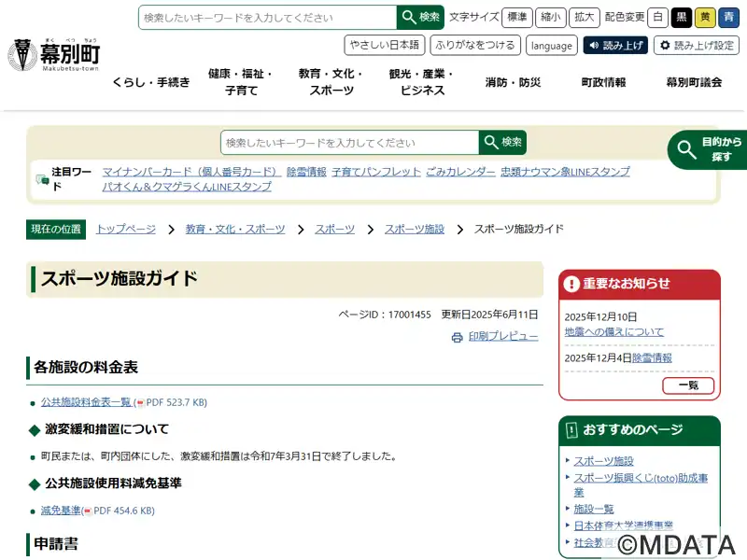Image resolution: width=747 pixels, height=560 pixels.
Task: Open パオくん&クマゲラくんLINEスタンプ link
Action: click(x=187, y=187)
